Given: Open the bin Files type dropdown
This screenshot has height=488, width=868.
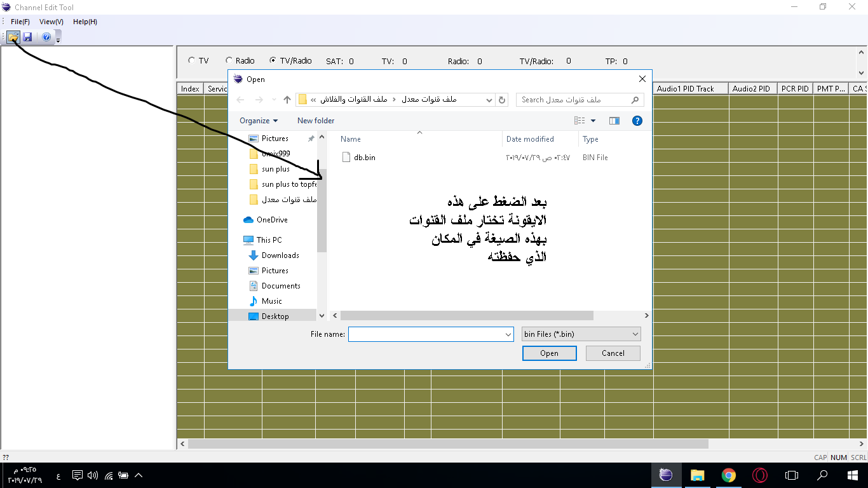Looking at the screenshot, I should tap(581, 334).
